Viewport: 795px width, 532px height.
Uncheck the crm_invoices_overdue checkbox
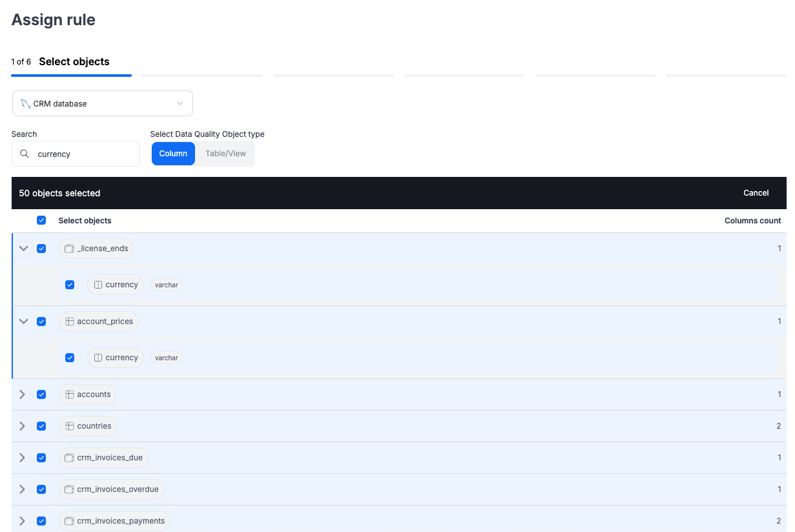41,489
